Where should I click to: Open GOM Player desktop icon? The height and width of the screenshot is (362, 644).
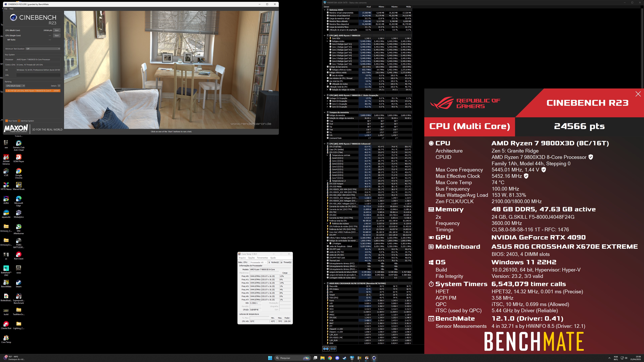[18, 158]
